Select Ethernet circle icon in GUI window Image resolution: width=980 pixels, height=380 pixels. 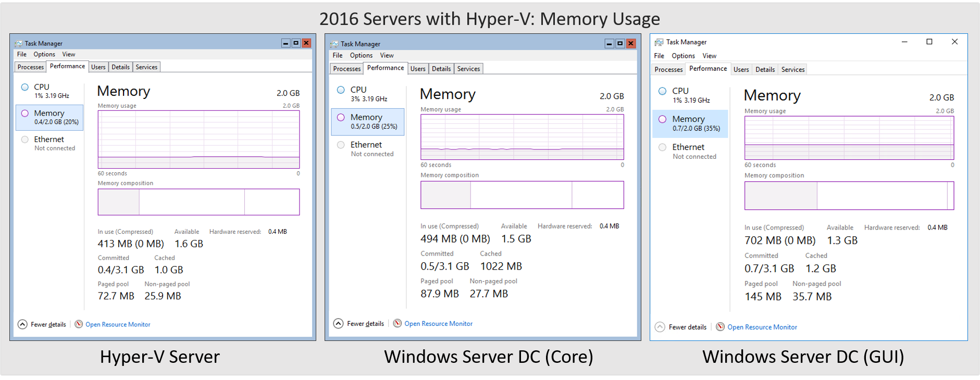click(662, 147)
